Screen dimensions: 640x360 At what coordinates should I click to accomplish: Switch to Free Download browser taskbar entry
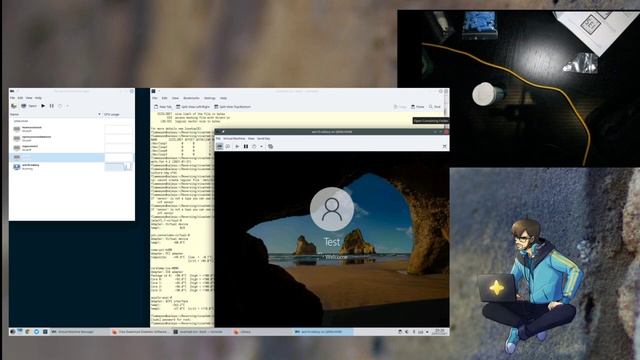point(140,332)
